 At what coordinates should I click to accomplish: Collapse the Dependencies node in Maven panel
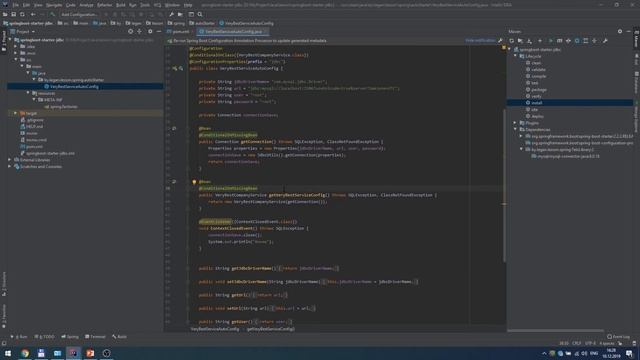point(516,129)
